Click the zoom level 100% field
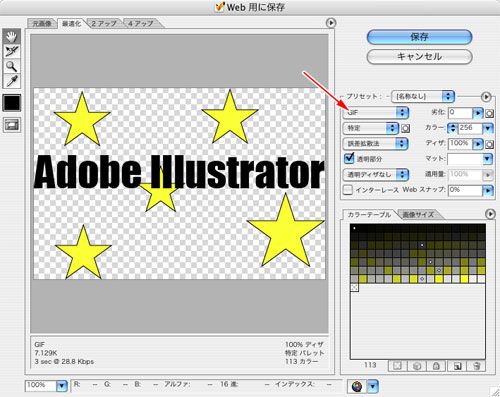The width and height of the screenshot is (500, 397). tap(41, 386)
